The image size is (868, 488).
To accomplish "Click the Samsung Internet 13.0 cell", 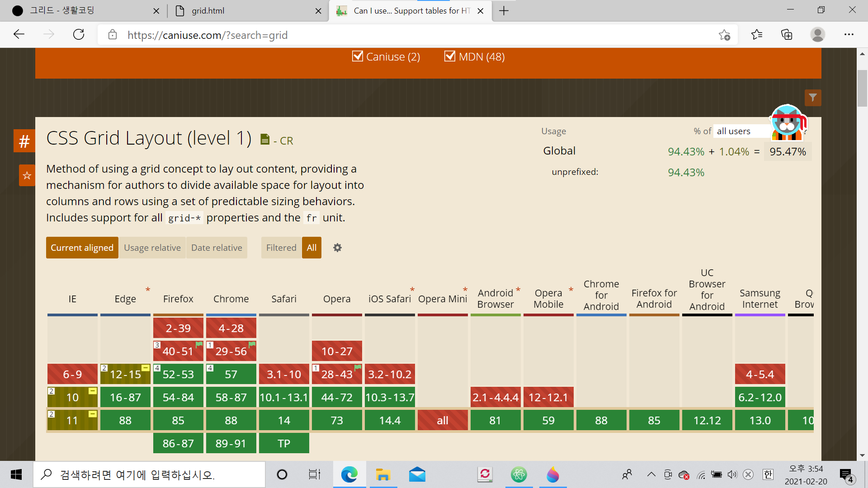I will click(760, 420).
